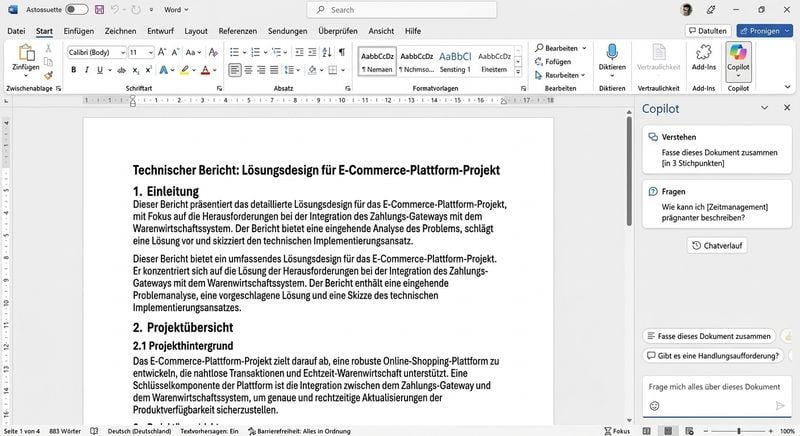Toggle subscript formatting

[136, 70]
